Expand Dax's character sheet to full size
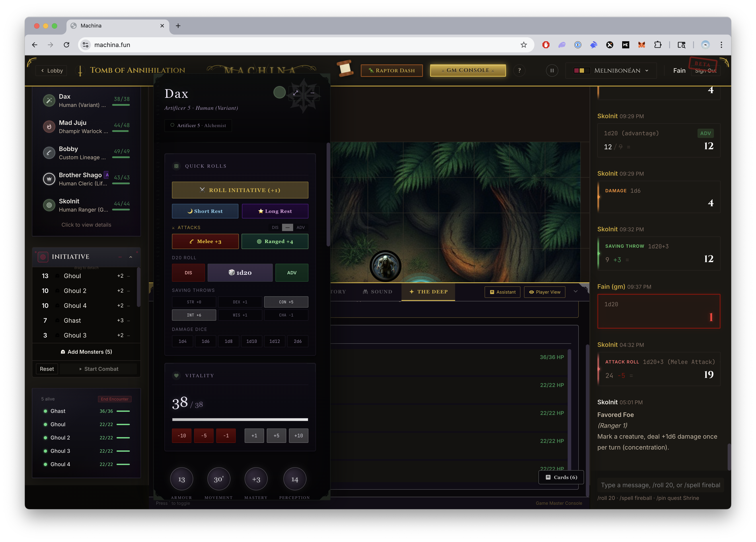The width and height of the screenshot is (756, 542). coord(295,93)
